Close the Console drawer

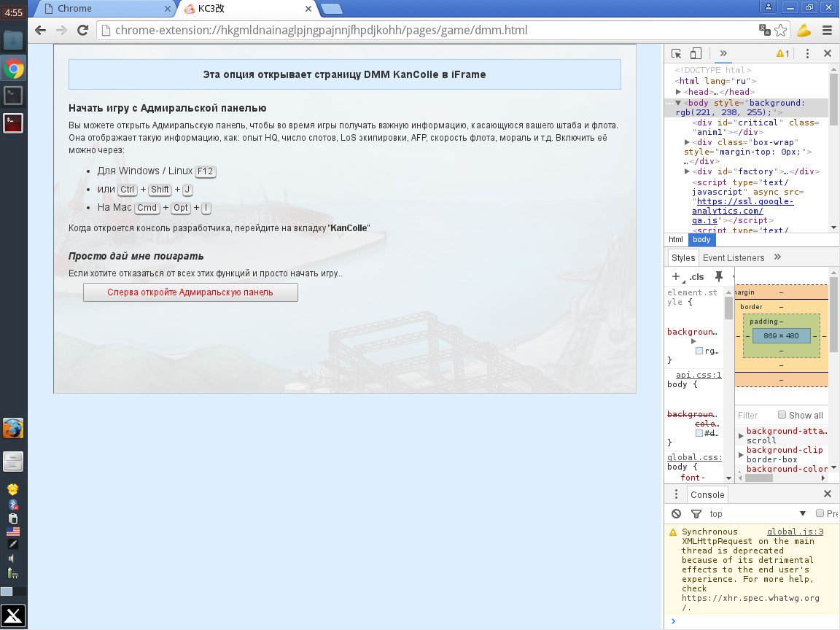point(827,494)
